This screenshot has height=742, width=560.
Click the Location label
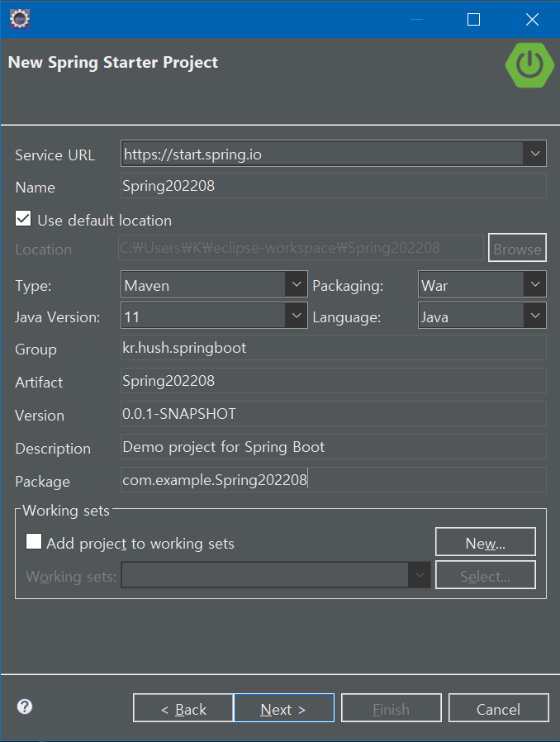pyautogui.click(x=44, y=250)
